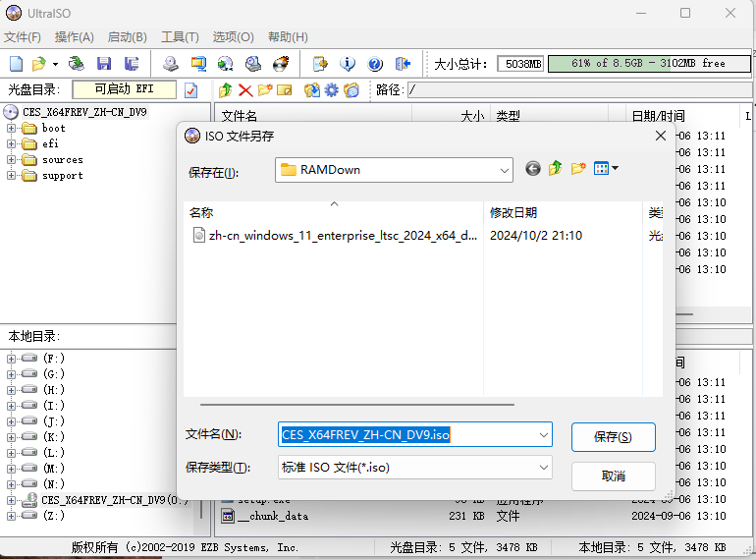
Task: Open the 文件(F) menu
Action: [23, 37]
